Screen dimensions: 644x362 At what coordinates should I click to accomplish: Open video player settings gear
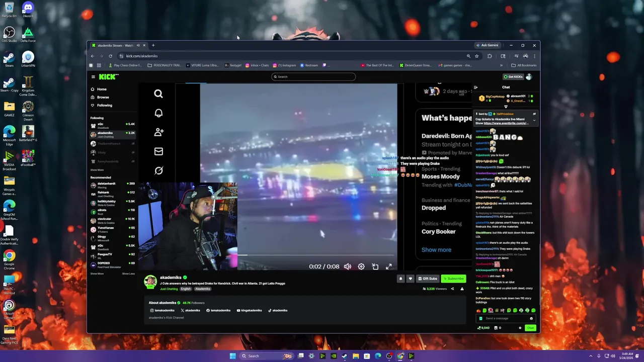click(361, 266)
